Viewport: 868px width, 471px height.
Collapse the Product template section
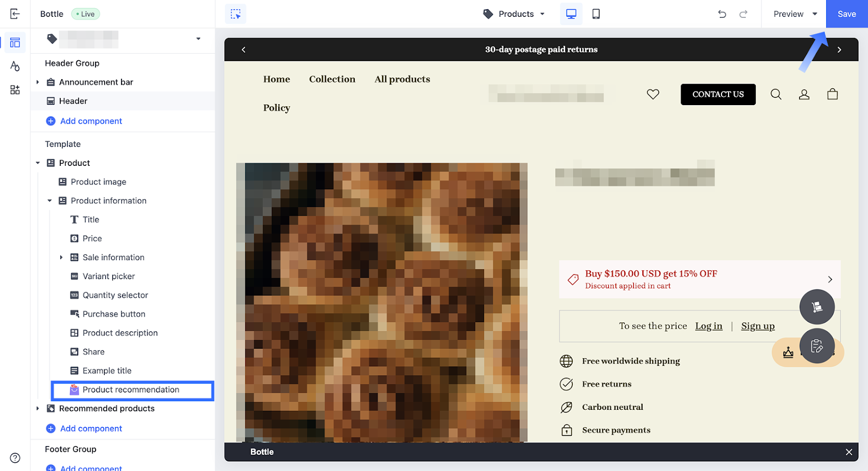pos(37,163)
